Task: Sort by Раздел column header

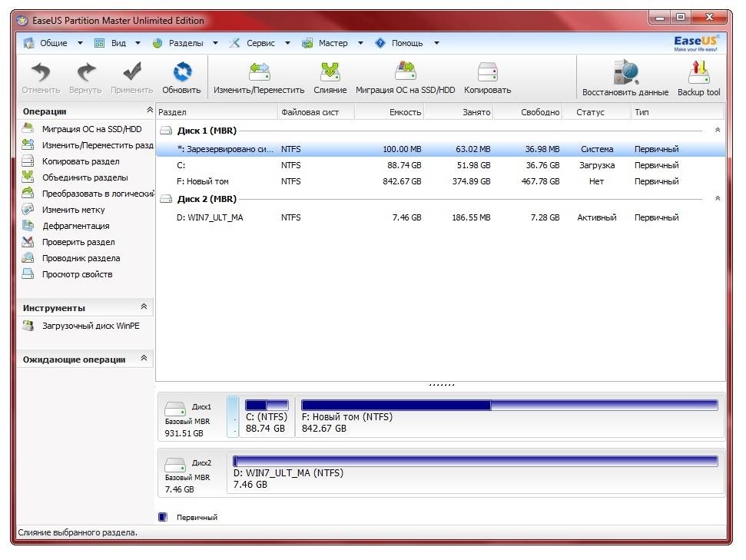Action: [x=217, y=112]
